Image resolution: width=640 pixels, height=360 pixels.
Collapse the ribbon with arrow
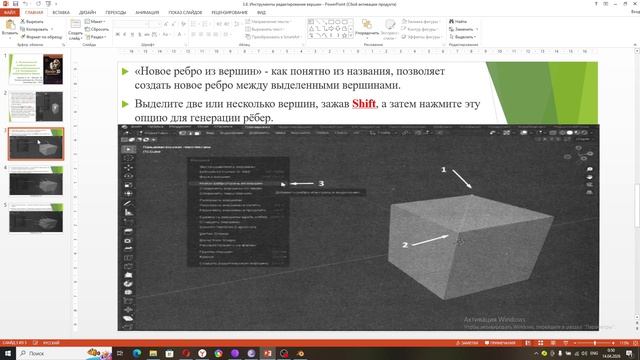[635, 44]
